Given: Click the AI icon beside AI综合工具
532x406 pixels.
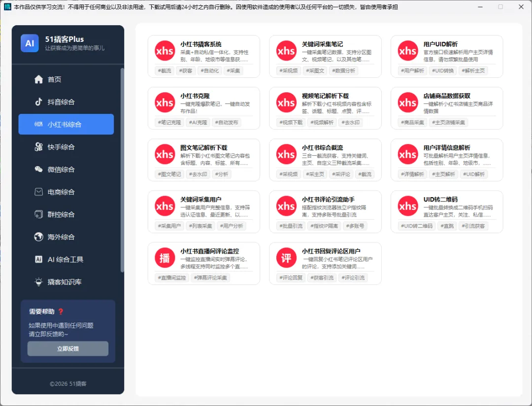Looking at the screenshot, I should pos(39,259).
